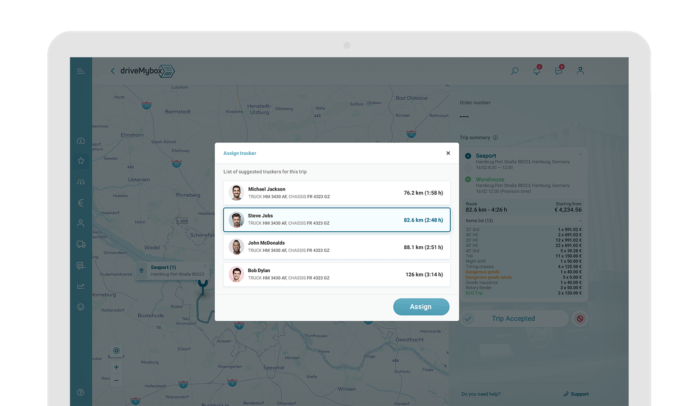Open the euro pricing sidebar icon

pyautogui.click(x=81, y=203)
